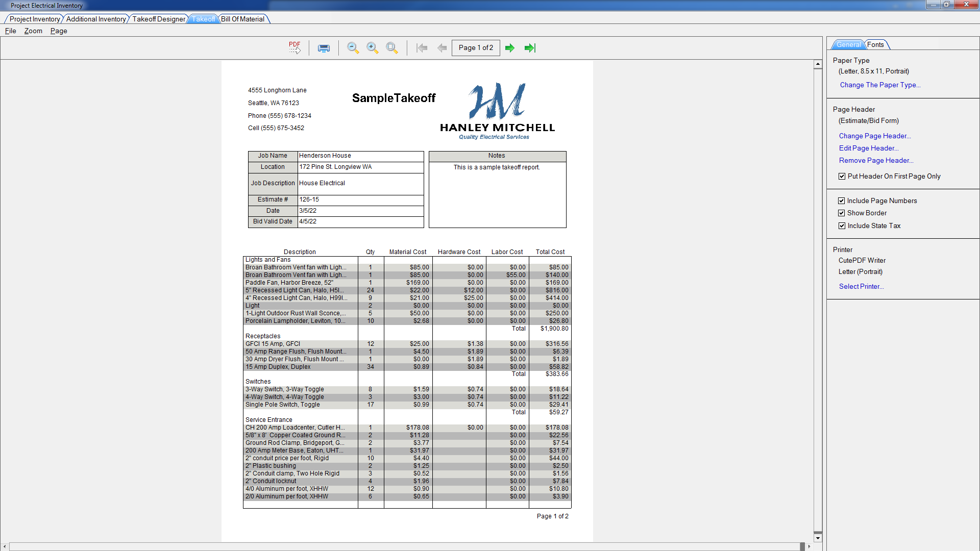This screenshot has width=980, height=551.
Task: Click Change The Paper Type link
Action: [x=880, y=85]
